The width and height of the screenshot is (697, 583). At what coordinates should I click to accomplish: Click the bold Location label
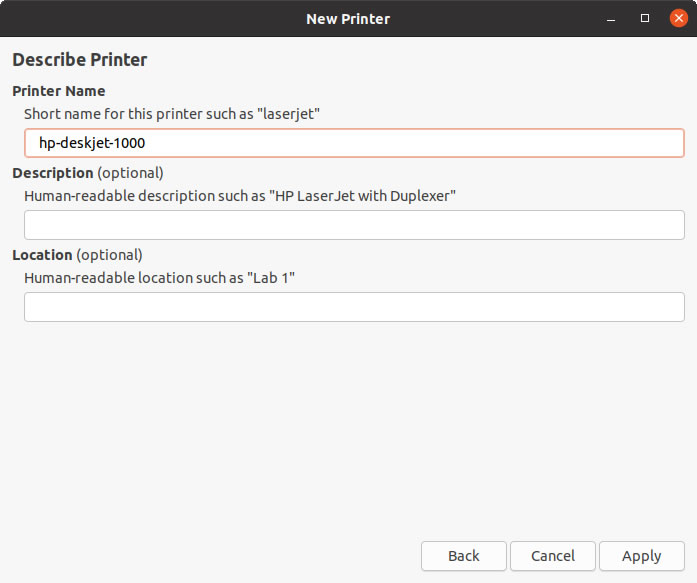tap(42, 255)
